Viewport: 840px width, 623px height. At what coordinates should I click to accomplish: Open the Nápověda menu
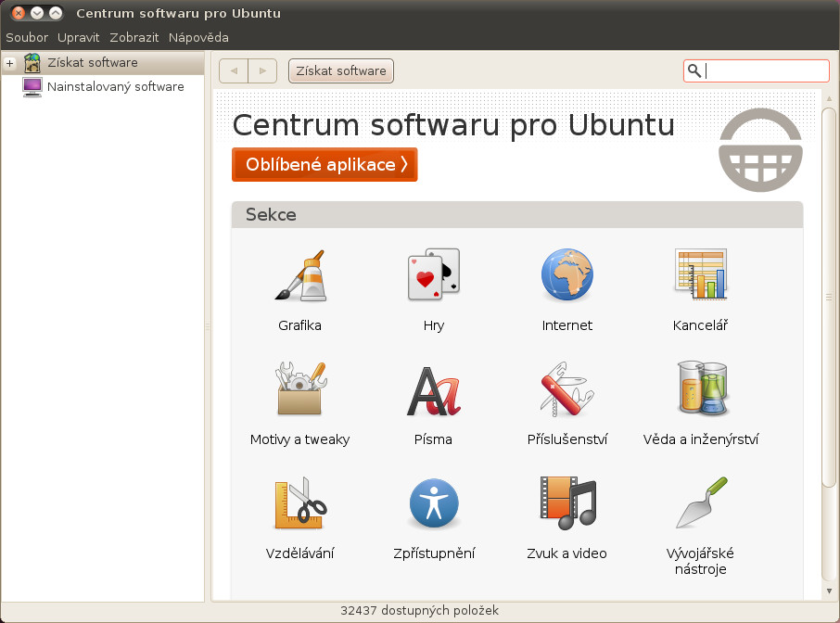click(x=198, y=38)
